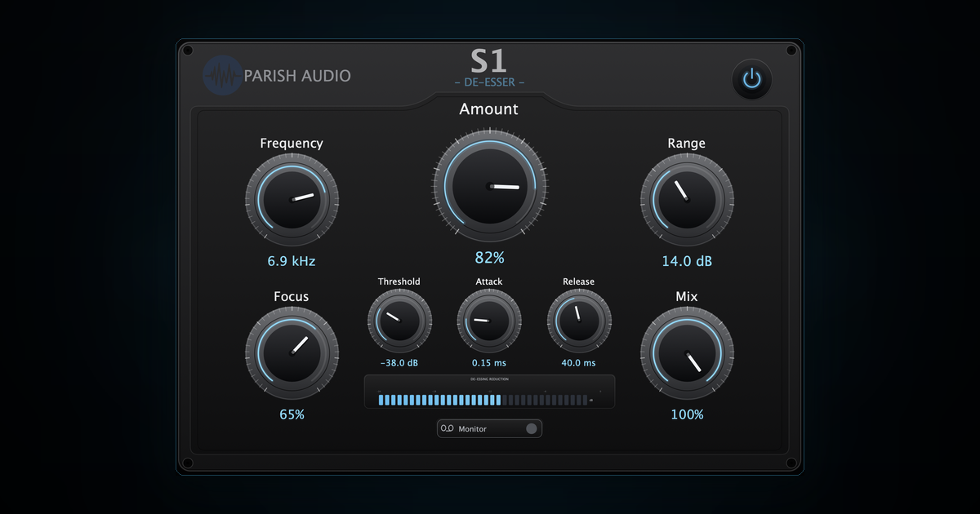
Task: Click the Range knob
Action: tap(687, 200)
